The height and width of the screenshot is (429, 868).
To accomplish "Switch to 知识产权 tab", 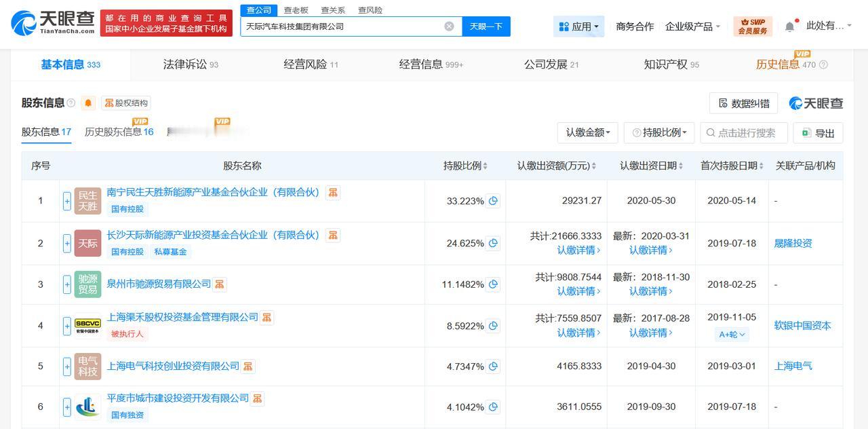I will point(671,64).
